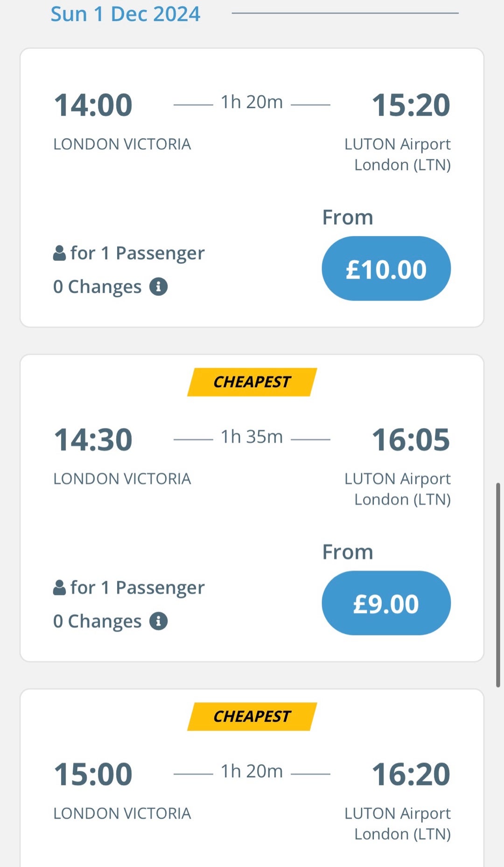This screenshot has height=867, width=504.
Task: Select the £9.00 fare button
Action: 386,603
